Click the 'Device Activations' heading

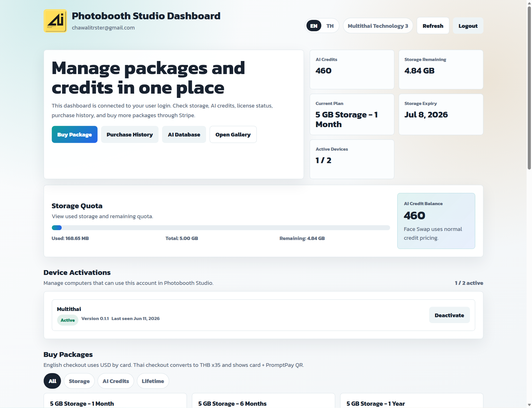(77, 272)
